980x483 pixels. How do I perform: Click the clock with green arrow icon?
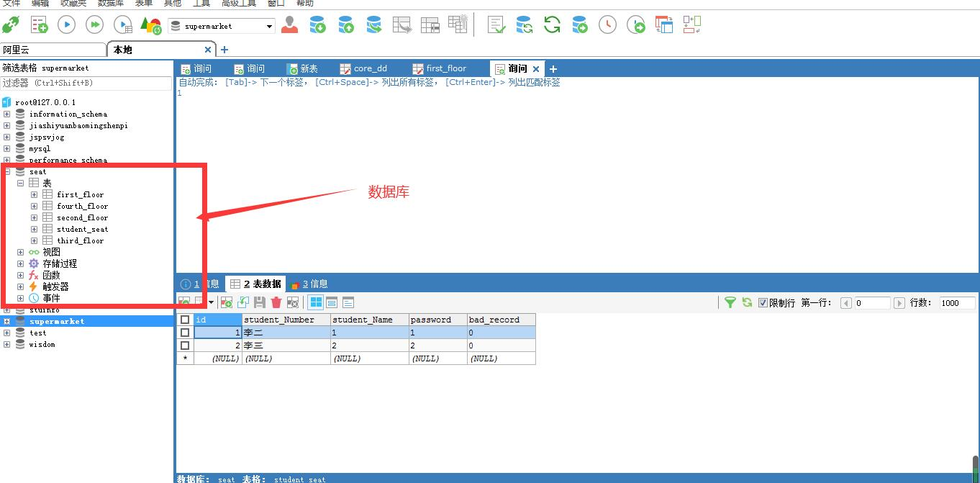pyautogui.click(x=636, y=25)
